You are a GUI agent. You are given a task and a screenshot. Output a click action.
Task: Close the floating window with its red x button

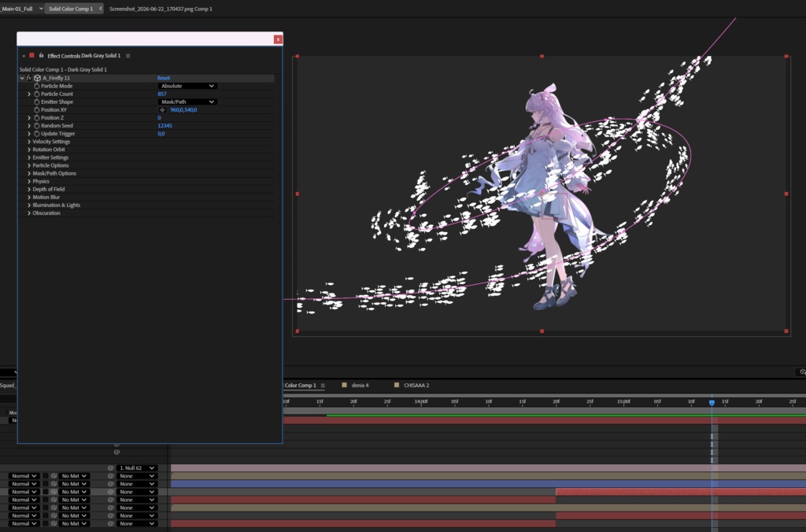pyautogui.click(x=278, y=39)
